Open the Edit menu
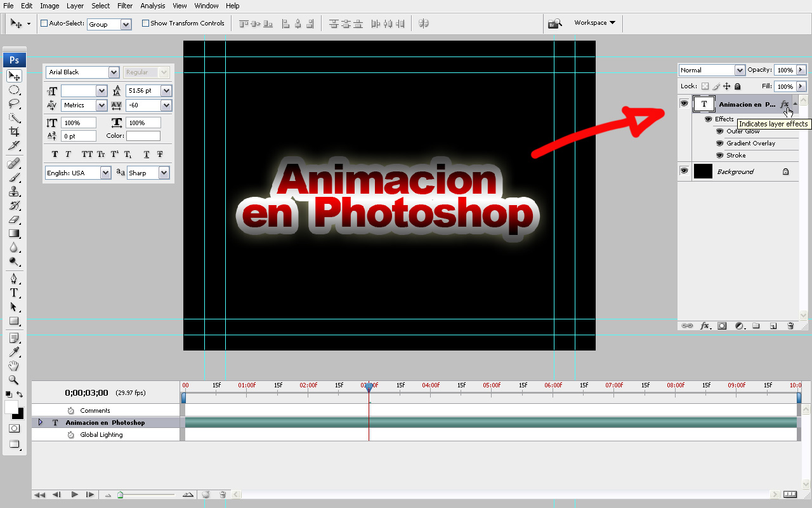The image size is (812, 508). pyautogui.click(x=27, y=6)
